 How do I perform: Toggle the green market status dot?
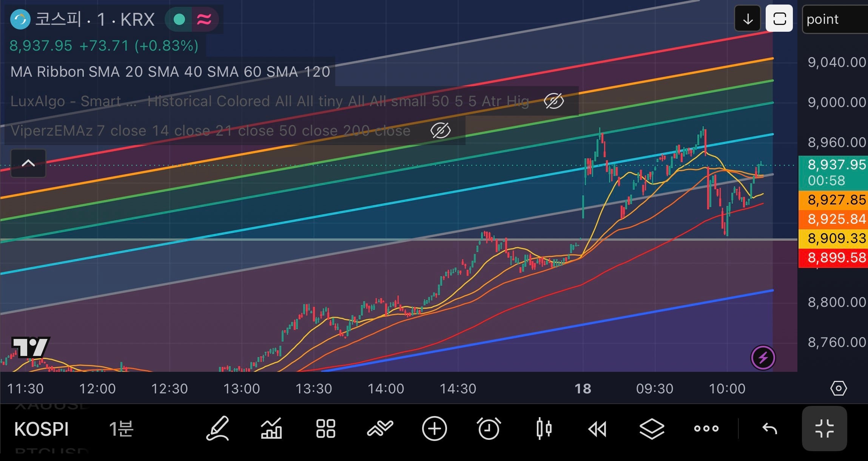pyautogui.click(x=179, y=19)
